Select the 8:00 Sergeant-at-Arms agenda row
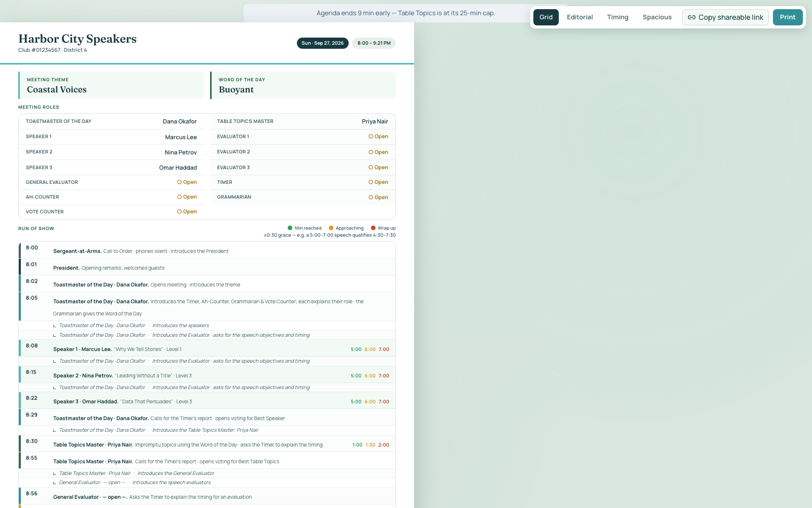The width and height of the screenshot is (812, 508). pos(207,250)
